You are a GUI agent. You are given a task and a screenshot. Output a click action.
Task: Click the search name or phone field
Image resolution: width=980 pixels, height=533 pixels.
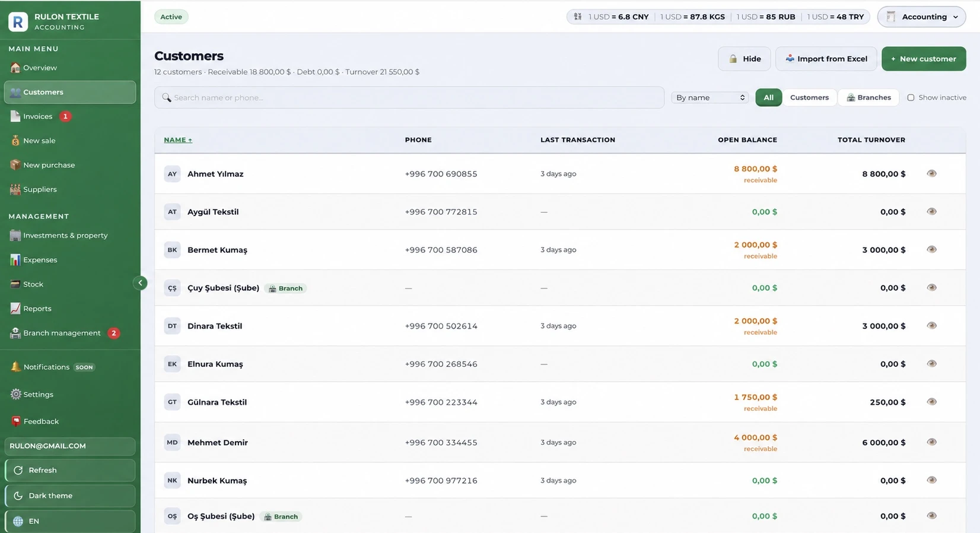tap(409, 97)
